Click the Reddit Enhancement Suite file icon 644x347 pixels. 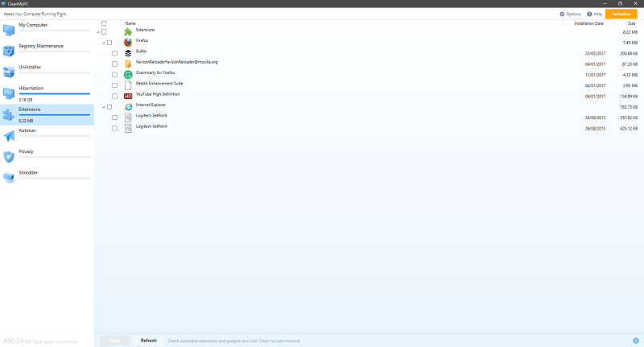click(x=128, y=85)
